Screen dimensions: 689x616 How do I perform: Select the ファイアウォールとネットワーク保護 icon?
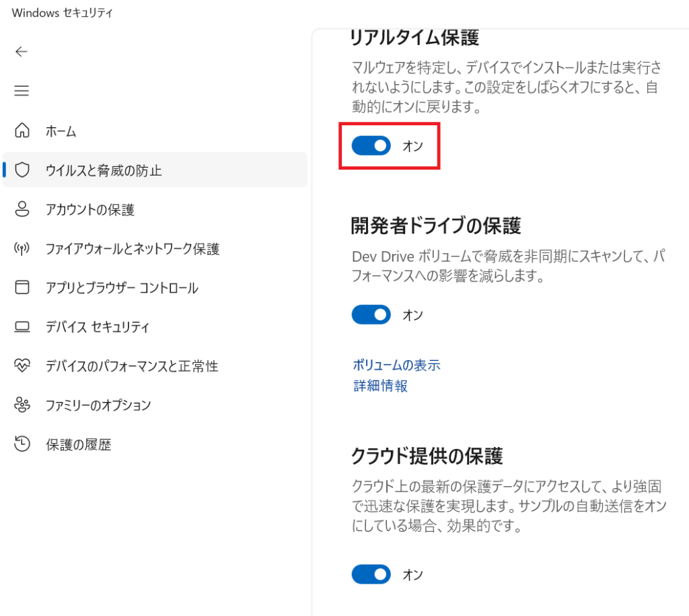pyautogui.click(x=22, y=248)
